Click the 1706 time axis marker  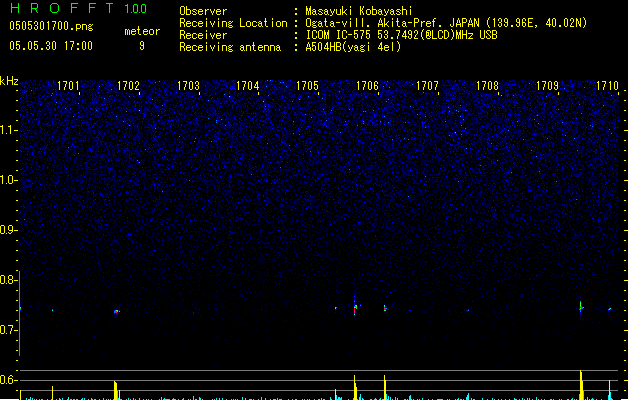tap(367, 86)
